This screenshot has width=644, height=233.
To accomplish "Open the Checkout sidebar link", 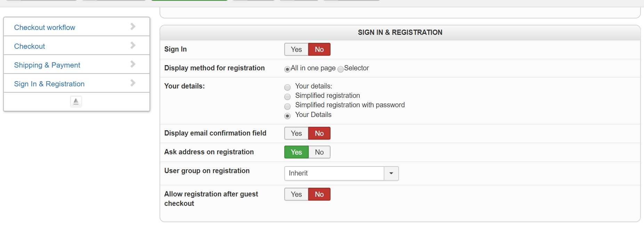I will pyautogui.click(x=30, y=46).
